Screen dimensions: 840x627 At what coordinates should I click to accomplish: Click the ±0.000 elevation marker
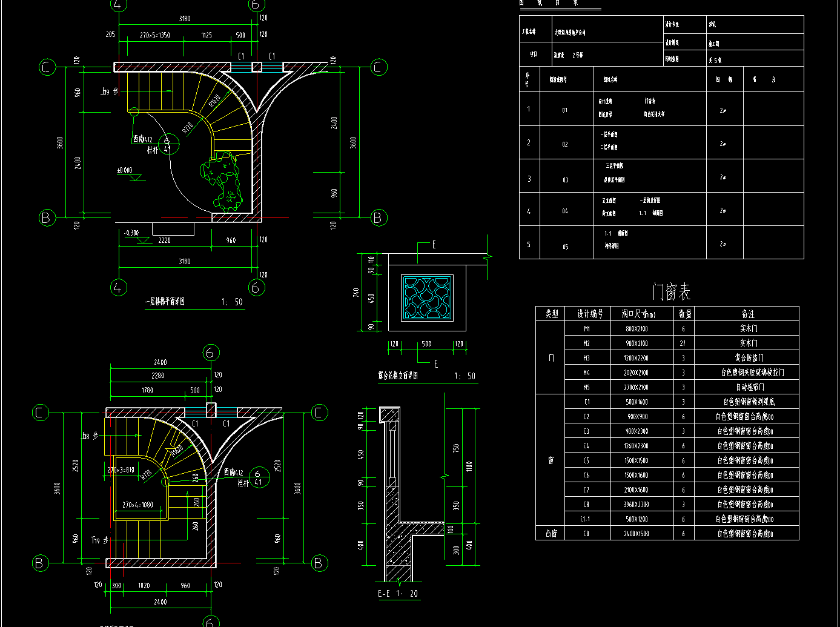125,171
